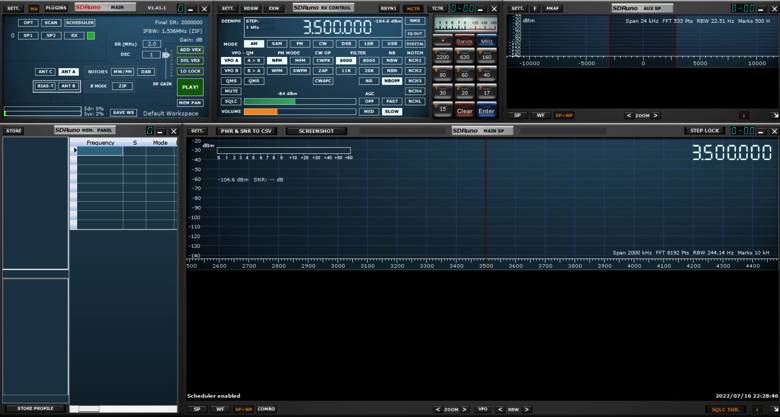Open the IF MODE ZIF selector
This screenshot has width=780, height=417.
122,86
